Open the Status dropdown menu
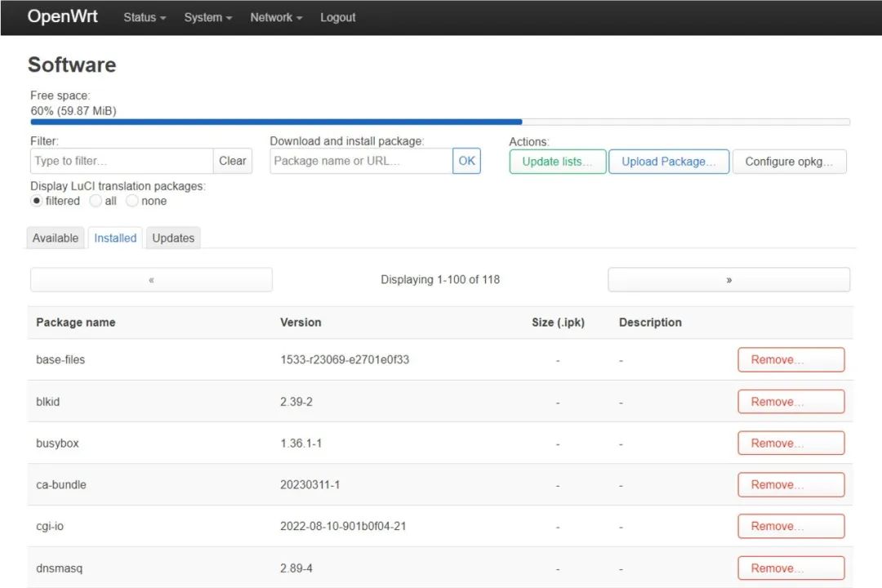This screenshot has width=882, height=588. pyautogui.click(x=145, y=17)
